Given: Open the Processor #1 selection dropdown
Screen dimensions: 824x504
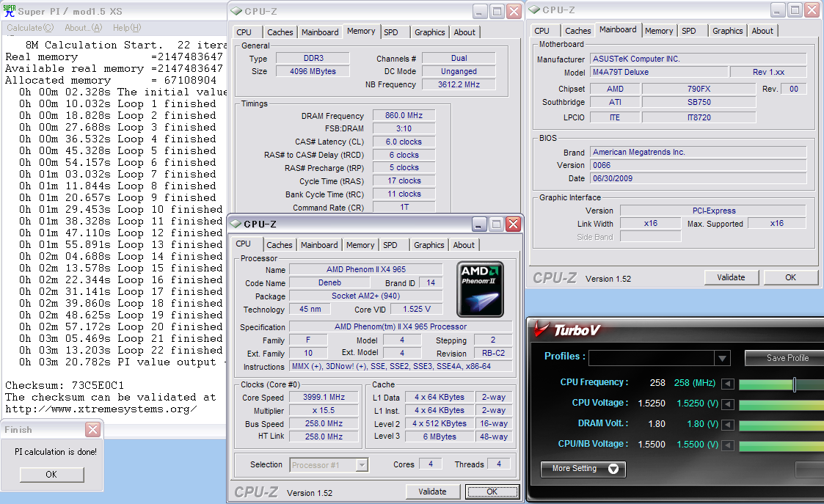Looking at the screenshot, I should [362, 465].
